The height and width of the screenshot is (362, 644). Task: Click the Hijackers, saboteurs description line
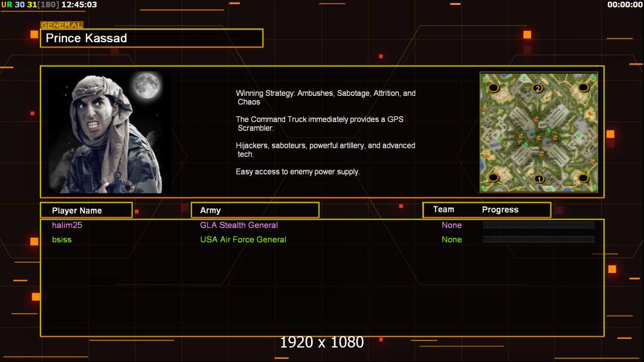point(325,150)
